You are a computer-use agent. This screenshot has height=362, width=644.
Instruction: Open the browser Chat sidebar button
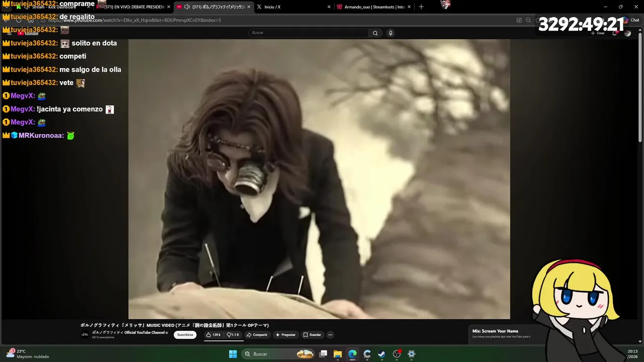[631, 20]
